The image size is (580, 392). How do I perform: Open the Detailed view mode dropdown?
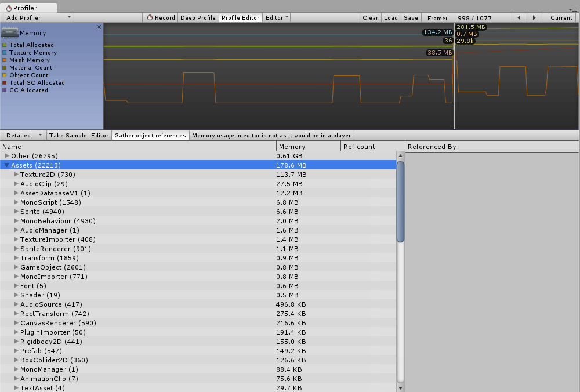click(24, 135)
